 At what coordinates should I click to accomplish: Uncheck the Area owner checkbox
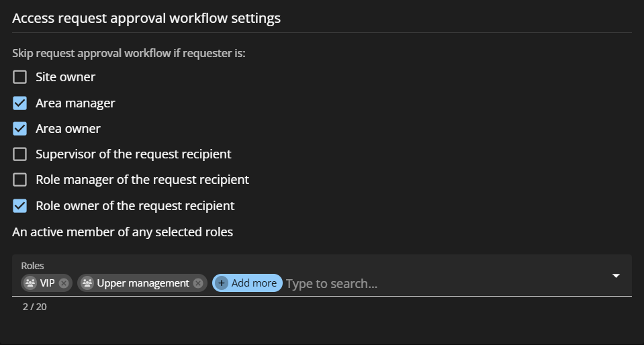coord(20,129)
